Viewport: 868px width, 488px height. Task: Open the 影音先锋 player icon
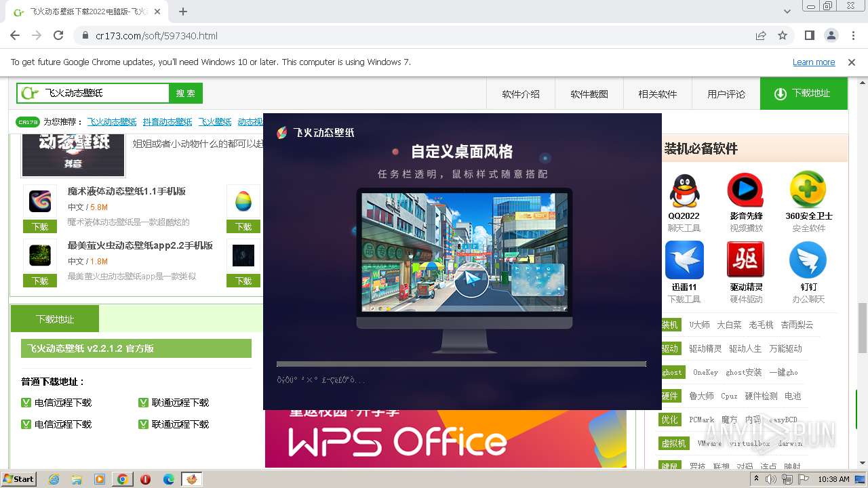(x=746, y=190)
